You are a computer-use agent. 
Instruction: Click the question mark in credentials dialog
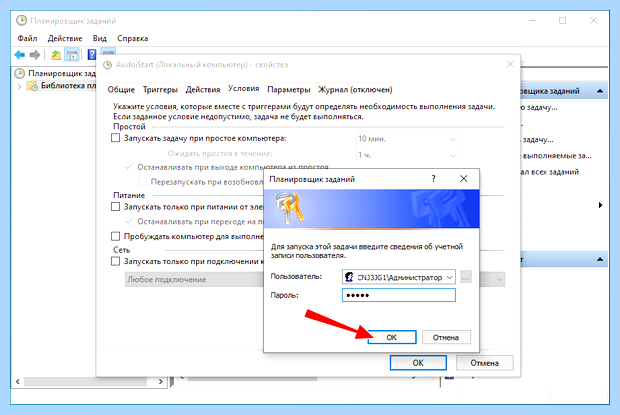(433, 179)
